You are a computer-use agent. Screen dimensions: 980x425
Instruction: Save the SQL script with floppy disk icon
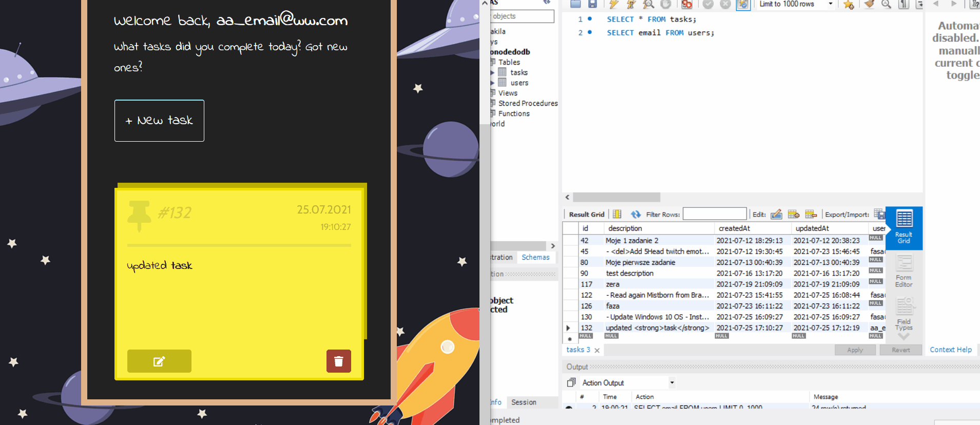pos(592,4)
